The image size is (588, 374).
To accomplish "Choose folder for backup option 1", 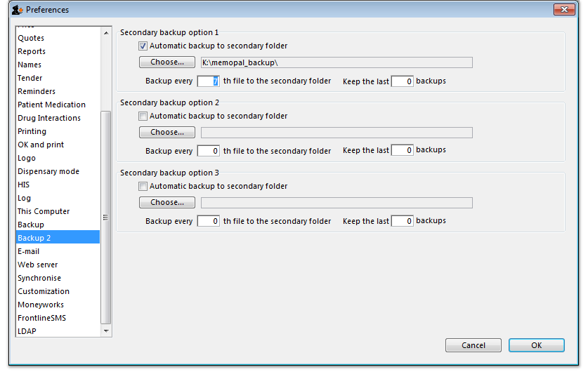I will 166,62.
